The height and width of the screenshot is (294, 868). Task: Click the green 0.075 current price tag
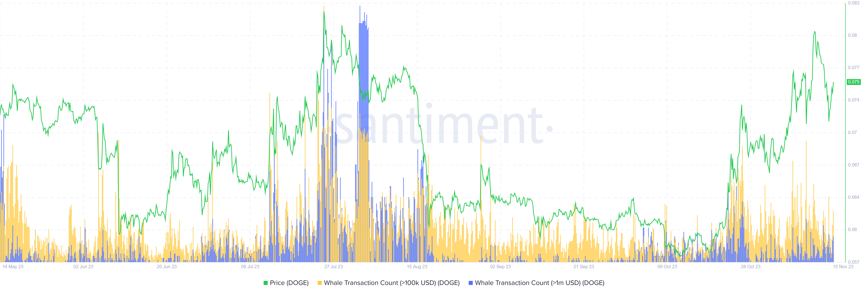(854, 82)
